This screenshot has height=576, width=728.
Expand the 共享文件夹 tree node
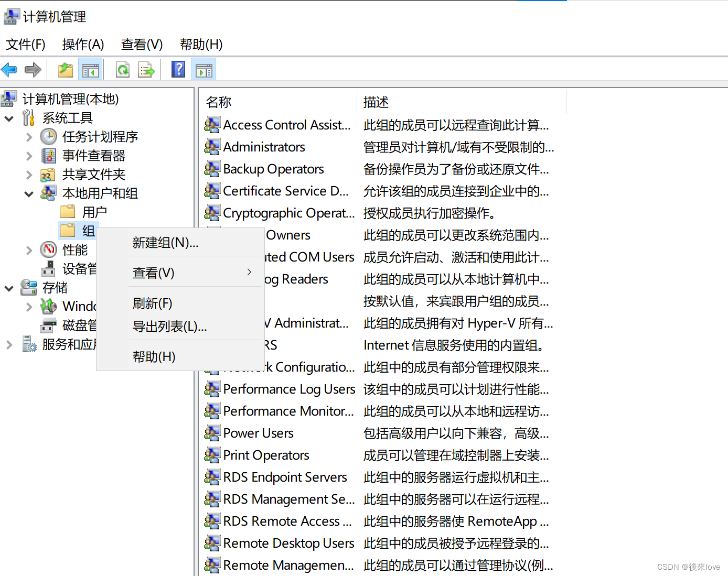click(x=29, y=174)
